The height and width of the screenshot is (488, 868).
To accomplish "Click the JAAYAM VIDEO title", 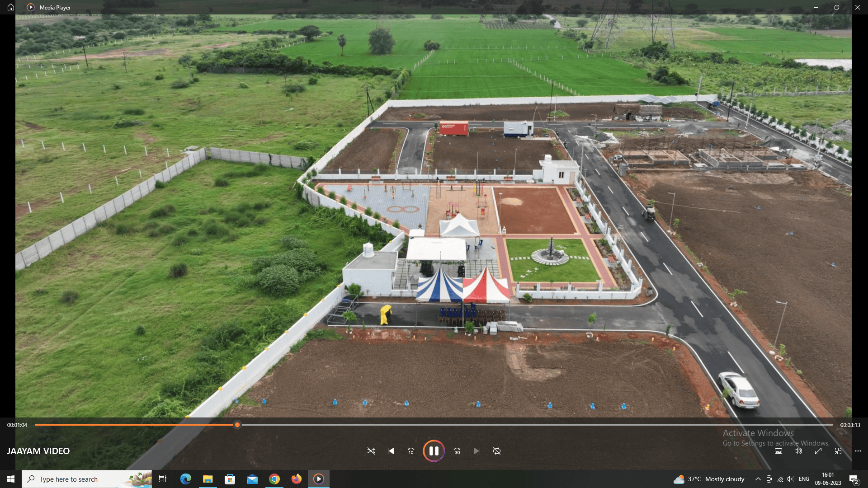I will pyautogui.click(x=38, y=451).
